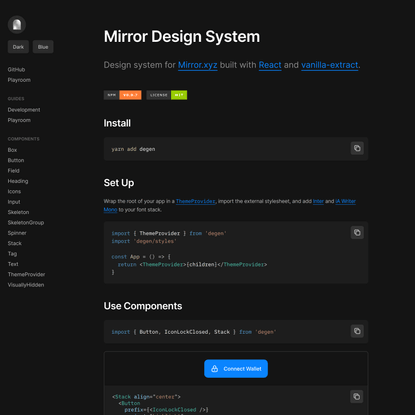
Task: Copy the Stack align center example code
Action: pos(357,396)
